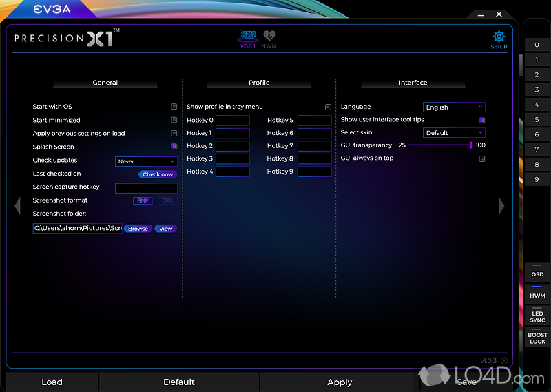
Task: Expand the Select skin dropdown
Action: [x=454, y=133]
